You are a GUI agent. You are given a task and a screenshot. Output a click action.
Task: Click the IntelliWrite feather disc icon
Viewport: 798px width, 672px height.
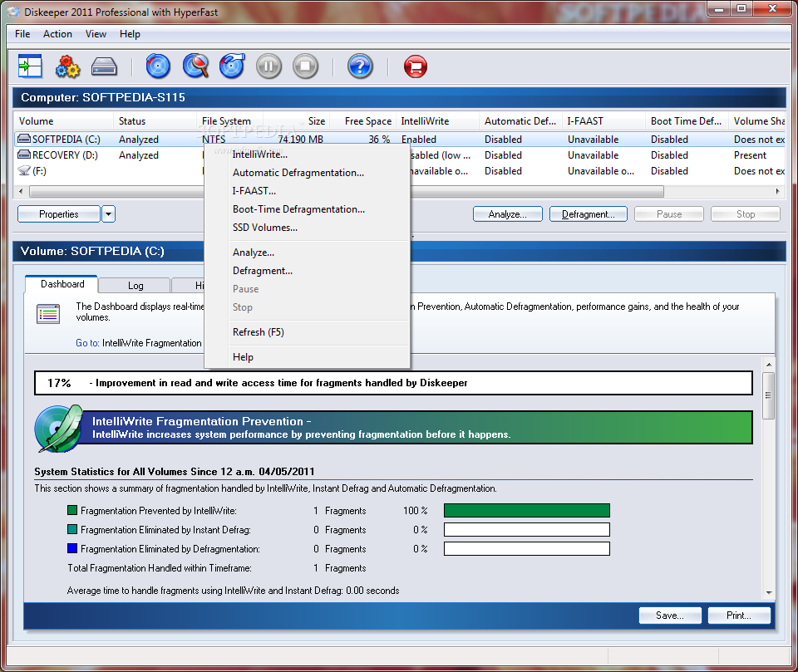point(59,429)
